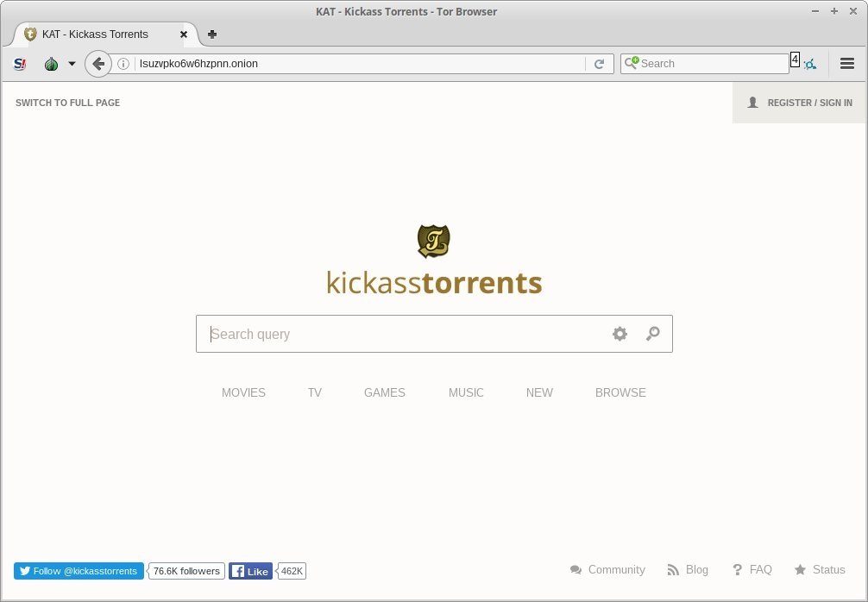Close the KAT - Kickass Torrents tab
Viewport: 868px width, 602px height.
(184, 34)
